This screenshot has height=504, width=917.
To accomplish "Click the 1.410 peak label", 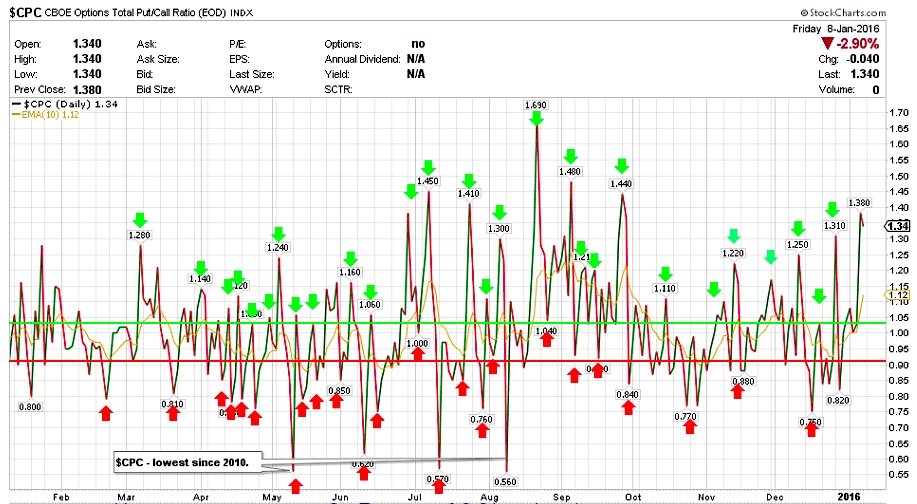I will [x=468, y=194].
